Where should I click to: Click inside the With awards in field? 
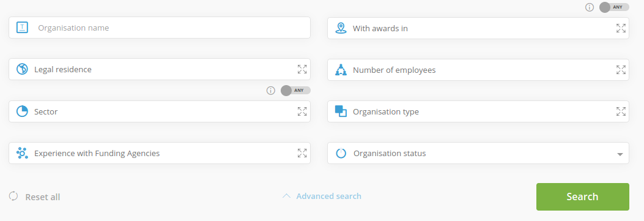478,28
